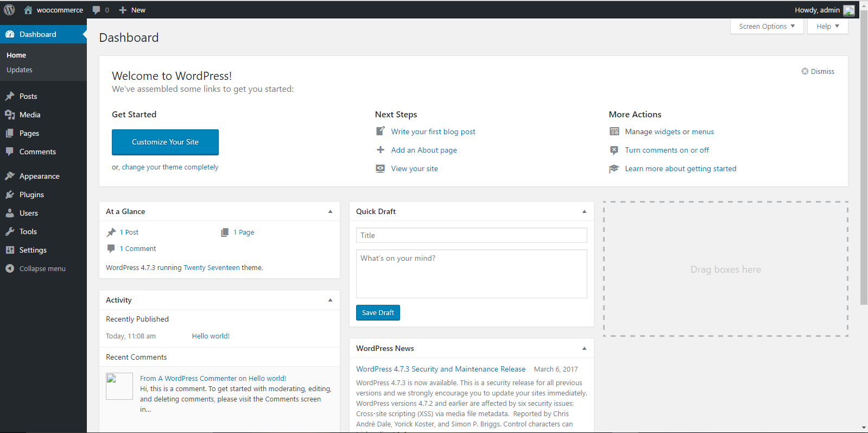Click the page icon beside 1 Page
The height and width of the screenshot is (433, 868).
(x=225, y=233)
